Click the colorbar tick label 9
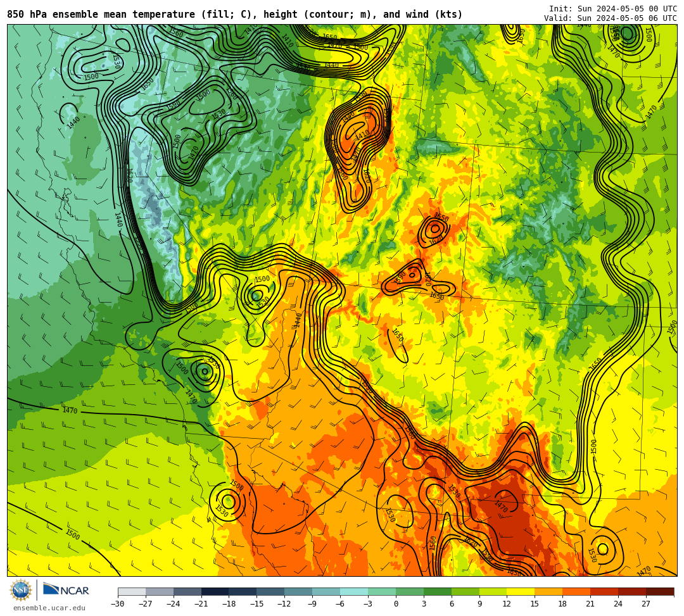The height and width of the screenshot is (616, 684). [479, 604]
